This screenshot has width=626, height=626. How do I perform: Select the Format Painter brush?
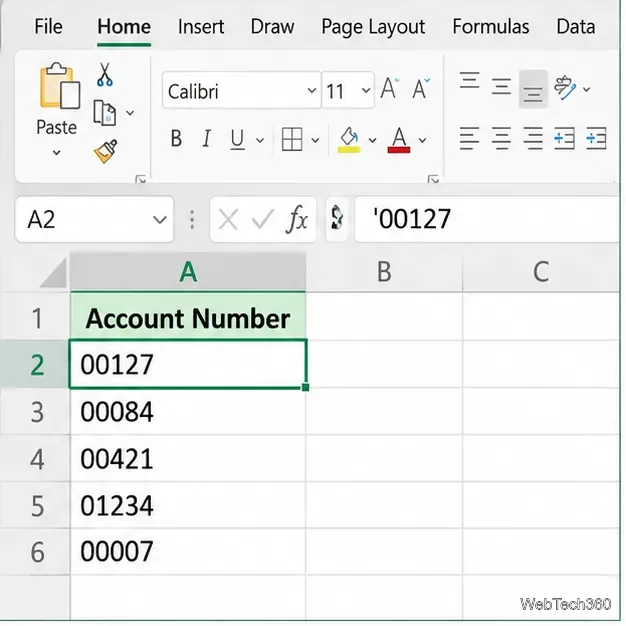[106, 151]
